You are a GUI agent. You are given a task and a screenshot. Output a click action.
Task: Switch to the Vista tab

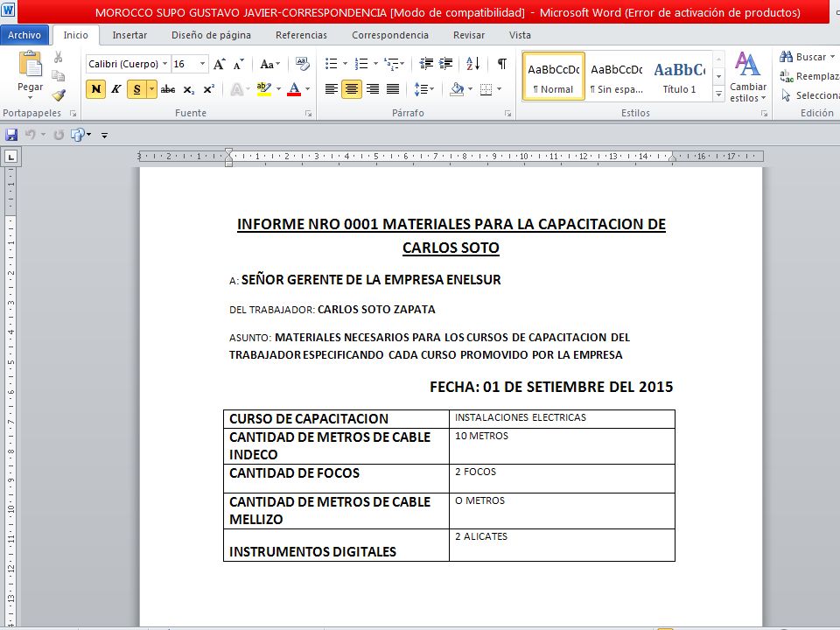click(x=520, y=35)
